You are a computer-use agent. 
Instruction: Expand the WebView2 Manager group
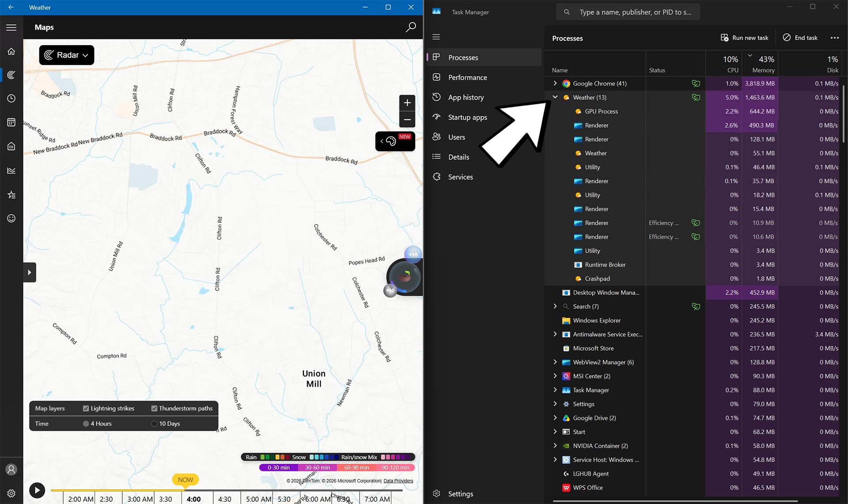[555, 362]
